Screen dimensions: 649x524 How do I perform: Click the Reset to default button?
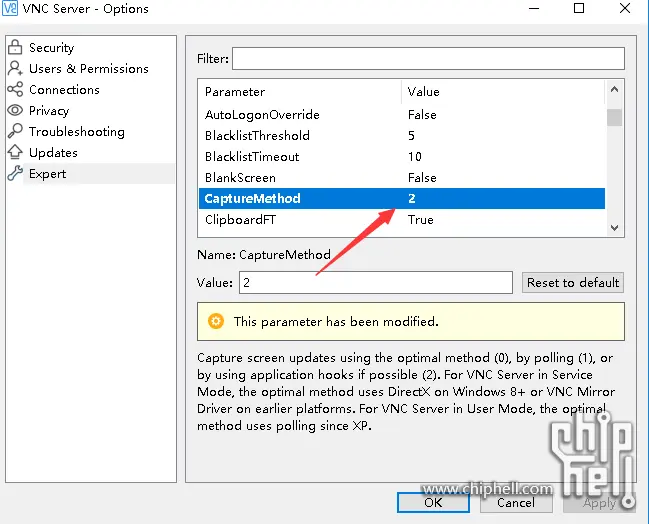[573, 283]
